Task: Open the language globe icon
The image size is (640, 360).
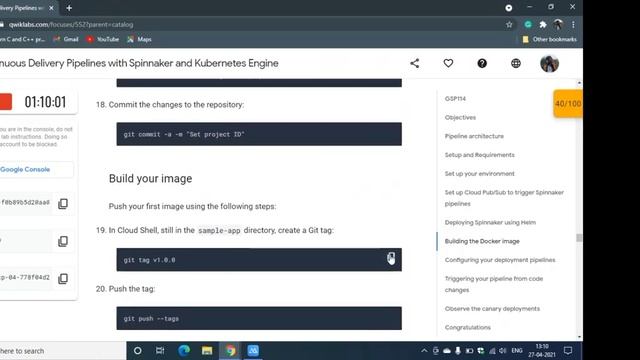Action: pyautogui.click(x=516, y=63)
